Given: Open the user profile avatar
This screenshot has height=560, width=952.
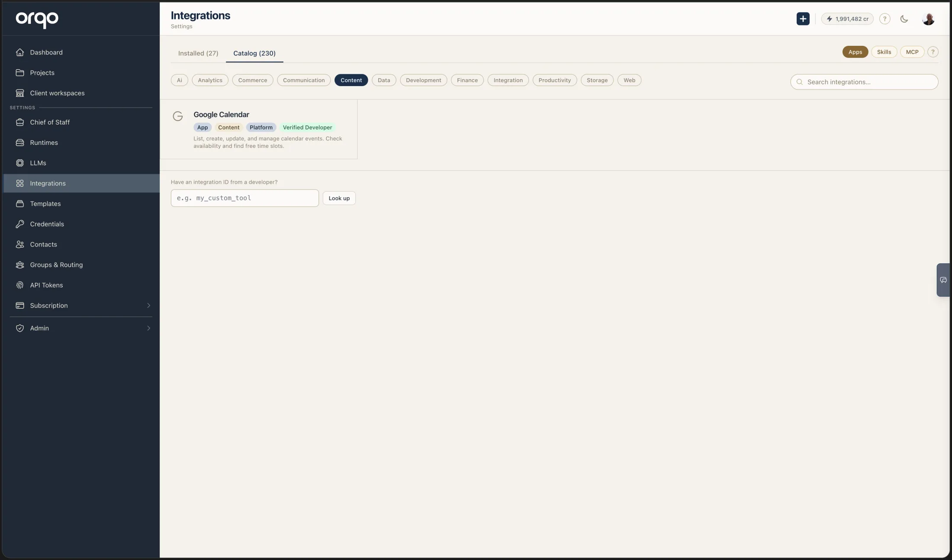Looking at the screenshot, I should point(928,19).
